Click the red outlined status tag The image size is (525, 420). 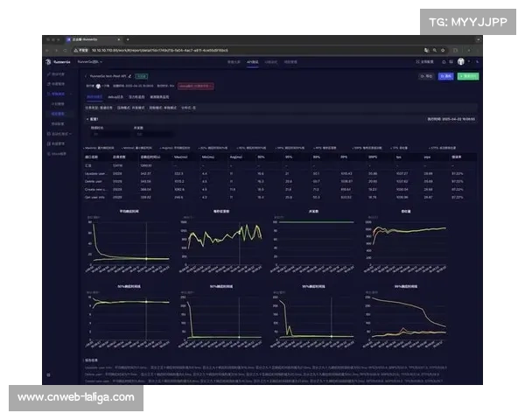pyautogui.click(x=194, y=86)
